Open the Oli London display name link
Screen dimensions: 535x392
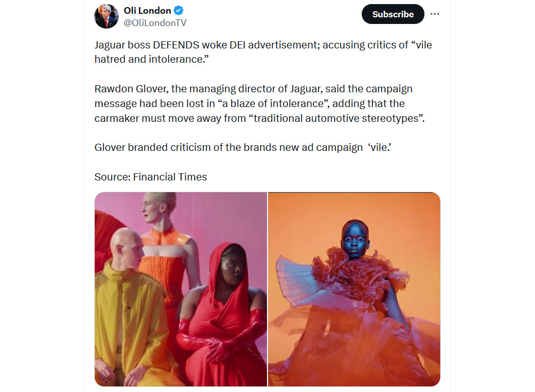coord(147,11)
